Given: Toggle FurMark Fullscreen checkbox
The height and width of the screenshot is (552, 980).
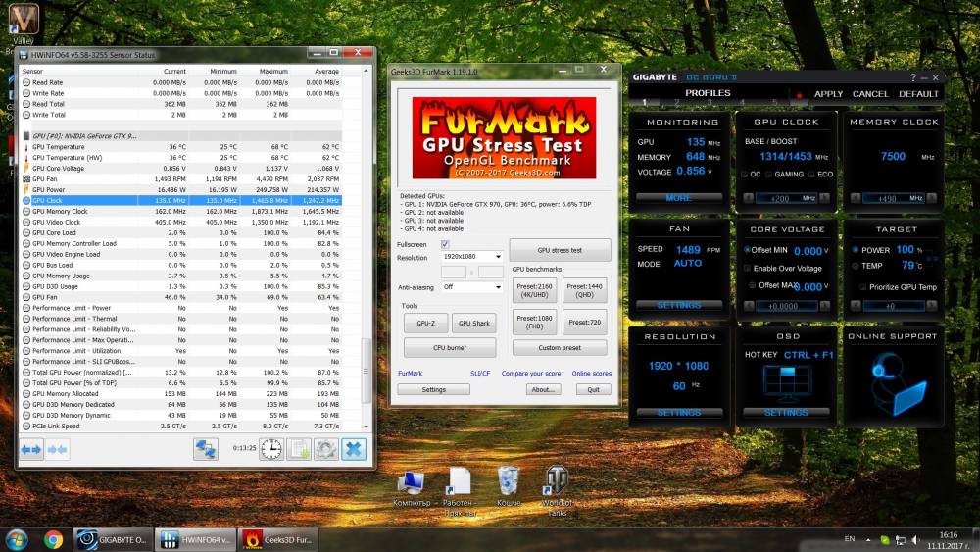Looking at the screenshot, I should pos(444,244).
